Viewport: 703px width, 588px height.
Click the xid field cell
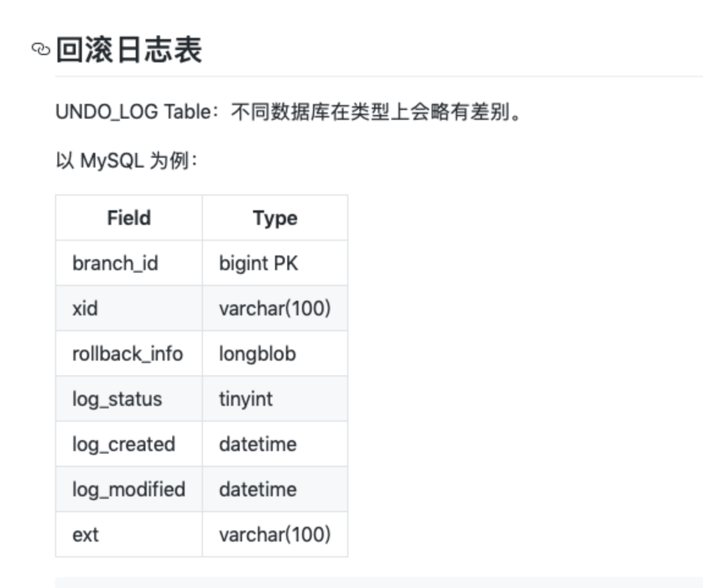tap(129, 308)
